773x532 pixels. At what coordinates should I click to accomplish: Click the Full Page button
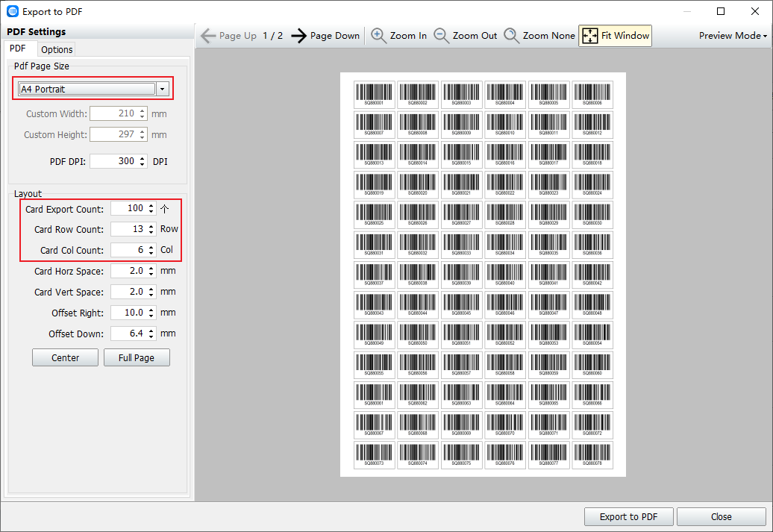tap(137, 357)
